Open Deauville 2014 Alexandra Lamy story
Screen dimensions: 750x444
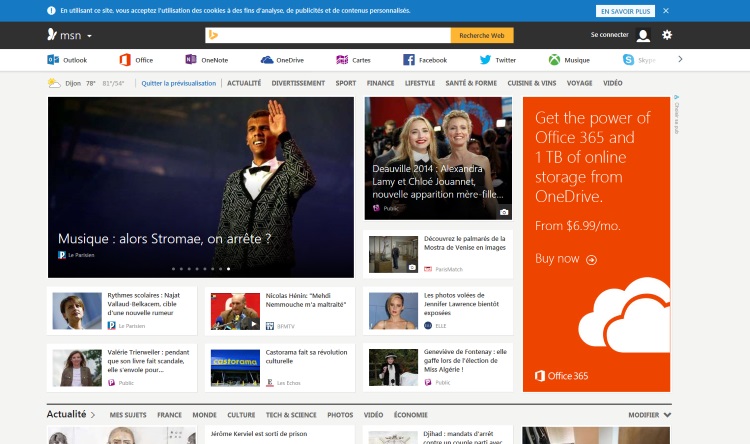tap(438, 158)
